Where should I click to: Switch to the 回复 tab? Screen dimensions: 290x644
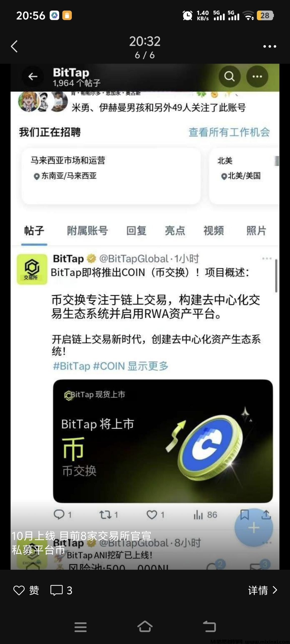[136, 230]
